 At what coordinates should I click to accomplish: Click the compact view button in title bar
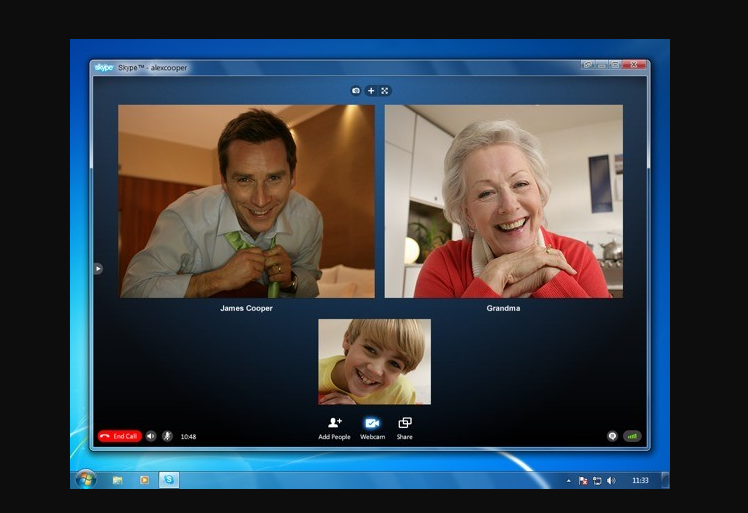pyautogui.click(x=587, y=64)
